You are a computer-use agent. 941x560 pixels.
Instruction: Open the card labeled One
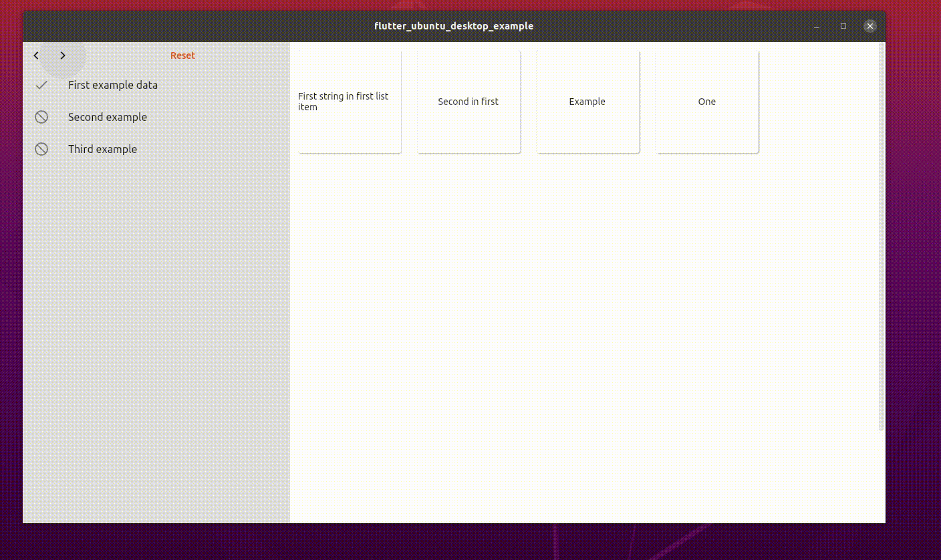click(x=707, y=102)
